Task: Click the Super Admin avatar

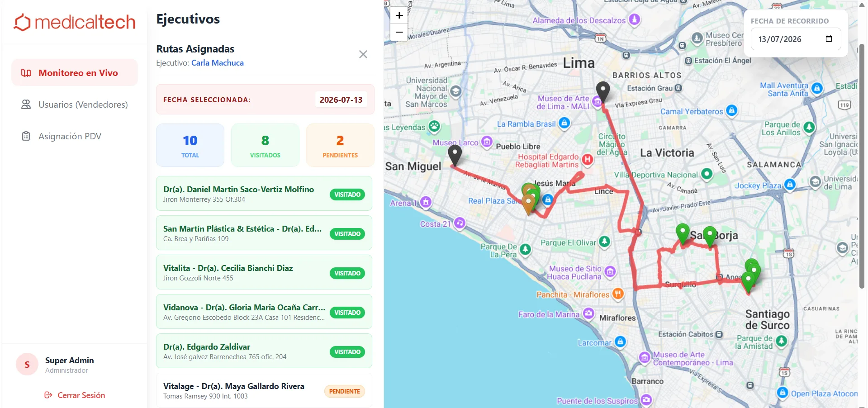Action: [x=27, y=365]
